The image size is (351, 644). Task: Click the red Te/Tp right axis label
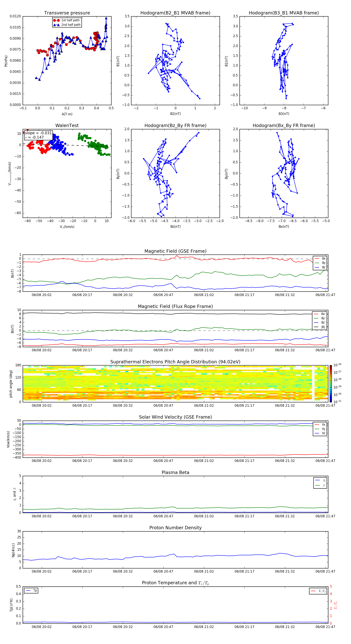[336, 605]
